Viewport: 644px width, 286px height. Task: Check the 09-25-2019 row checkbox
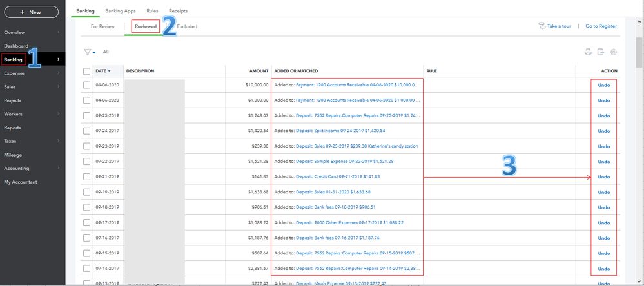[86, 116]
